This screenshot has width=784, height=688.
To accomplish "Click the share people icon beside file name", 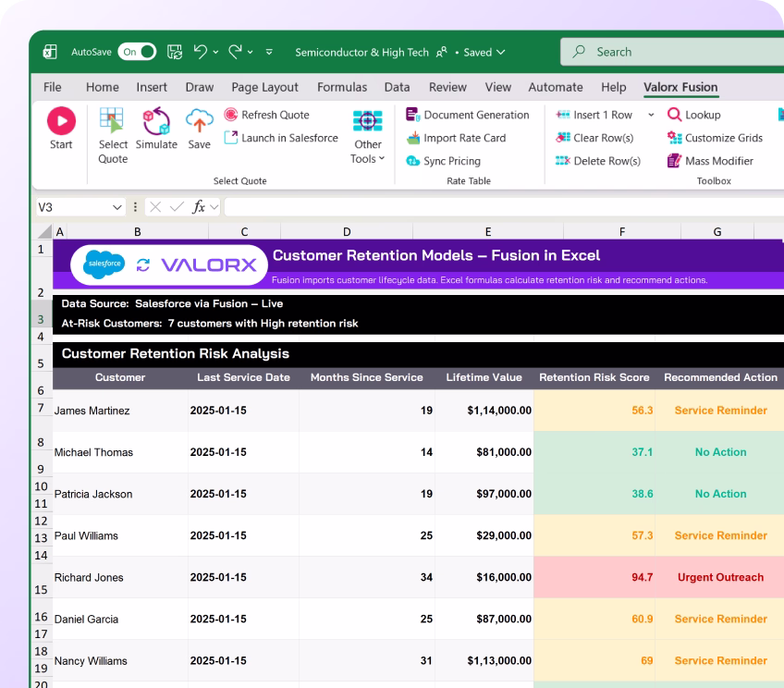I will click(x=442, y=52).
